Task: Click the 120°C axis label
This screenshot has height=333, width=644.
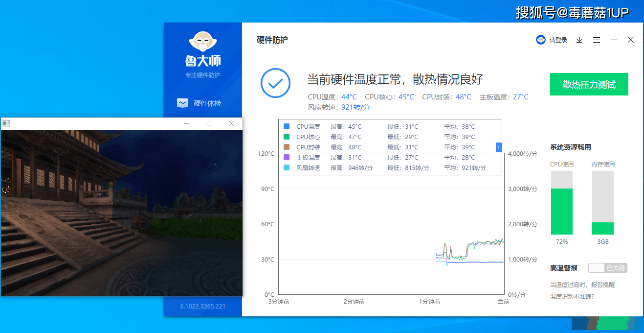Action: click(266, 153)
